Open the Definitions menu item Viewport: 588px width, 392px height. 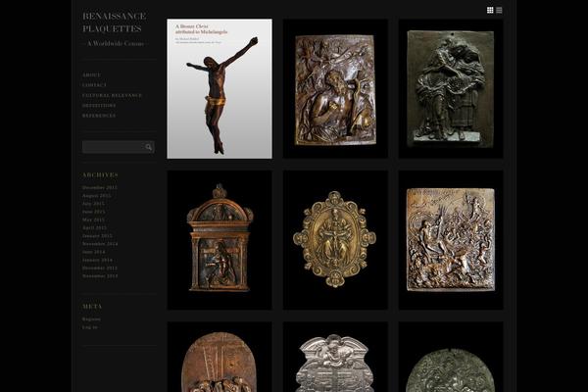[99, 106]
